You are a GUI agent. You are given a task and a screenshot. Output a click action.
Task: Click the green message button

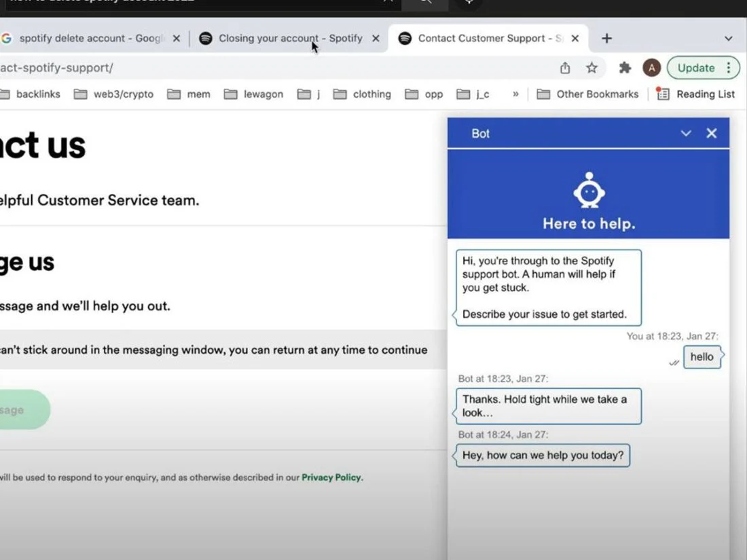(24, 410)
